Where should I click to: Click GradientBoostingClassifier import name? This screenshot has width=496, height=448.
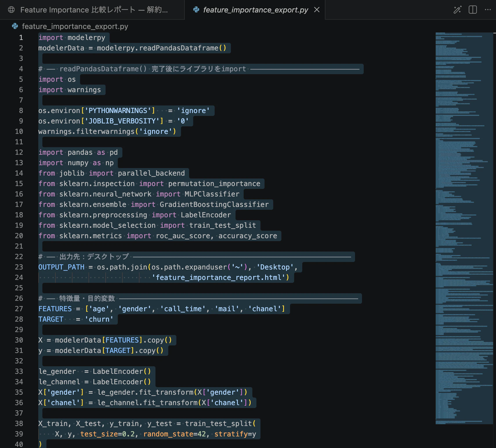[x=214, y=205]
